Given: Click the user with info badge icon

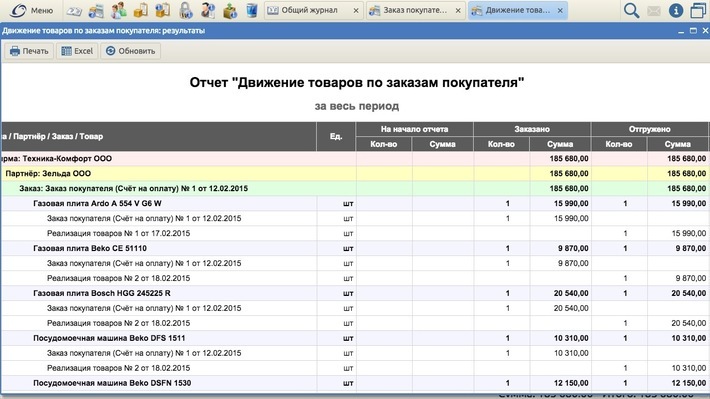Looking at the screenshot, I should tap(208, 10).
